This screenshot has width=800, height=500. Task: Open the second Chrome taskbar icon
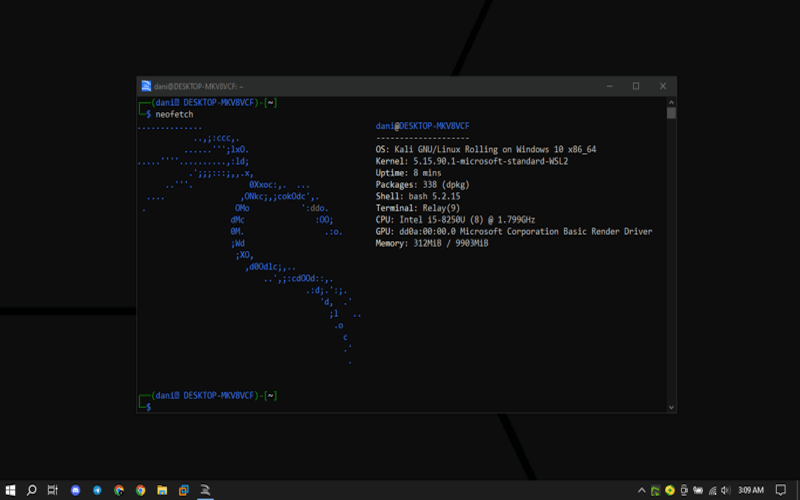[x=140, y=490]
